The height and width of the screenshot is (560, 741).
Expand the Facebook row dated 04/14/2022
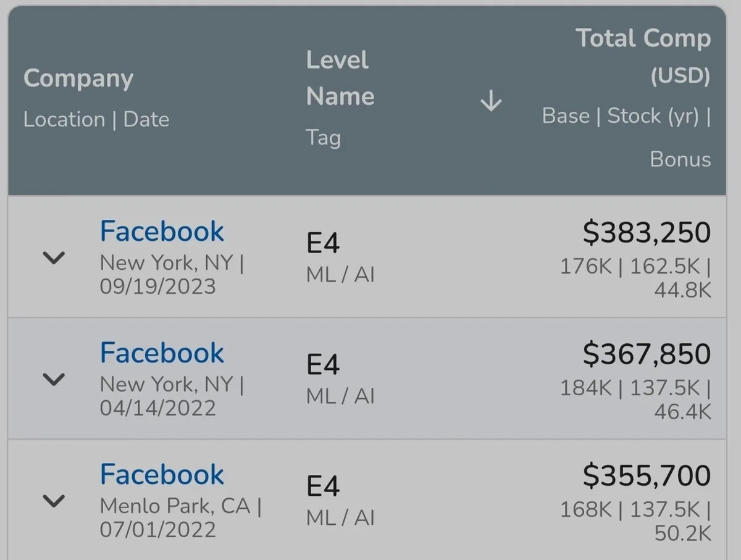click(x=54, y=379)
